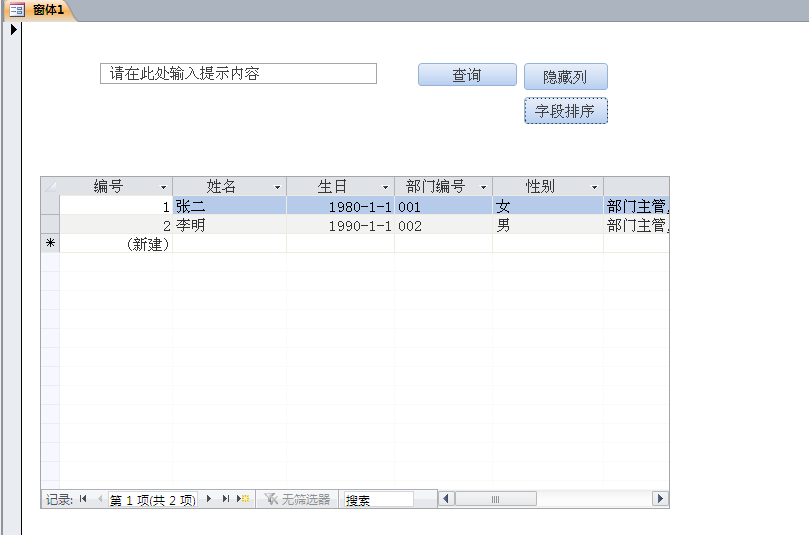Click the cell containing 李明

coord(230,224)
